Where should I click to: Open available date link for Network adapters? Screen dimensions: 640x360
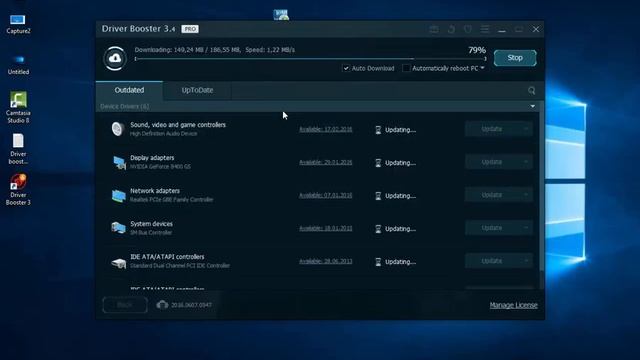coord(325,196)
